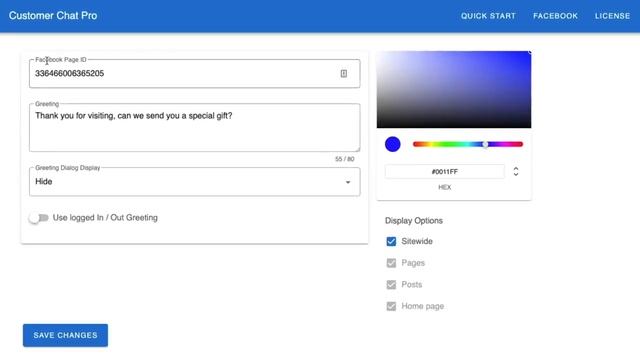
Task: Click the blue color preview circle
Action: coord(393,144)
